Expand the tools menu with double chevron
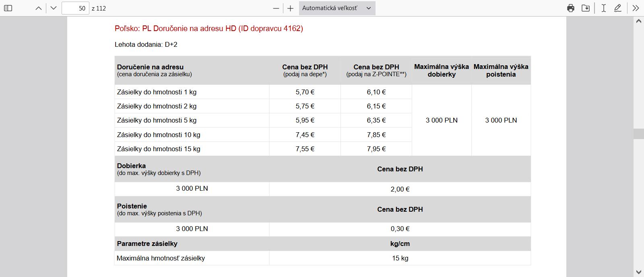This screenshot has height=277, width=644. click(636, 8)
